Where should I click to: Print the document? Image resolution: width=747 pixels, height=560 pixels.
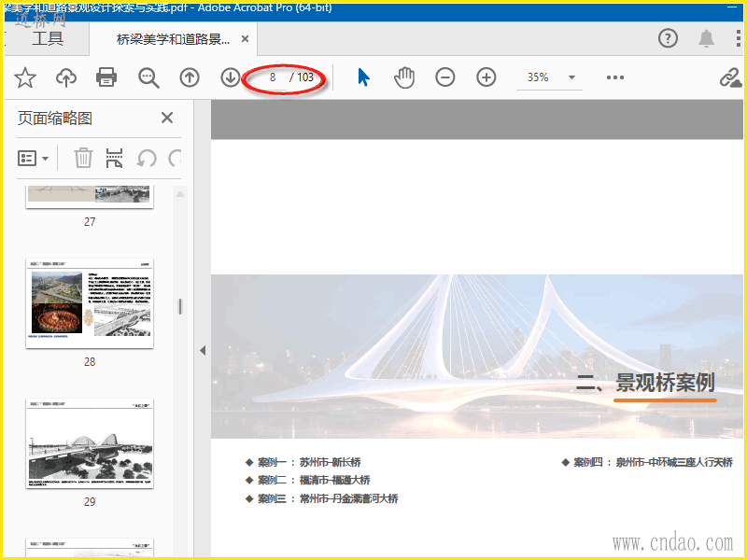point(106,77)
